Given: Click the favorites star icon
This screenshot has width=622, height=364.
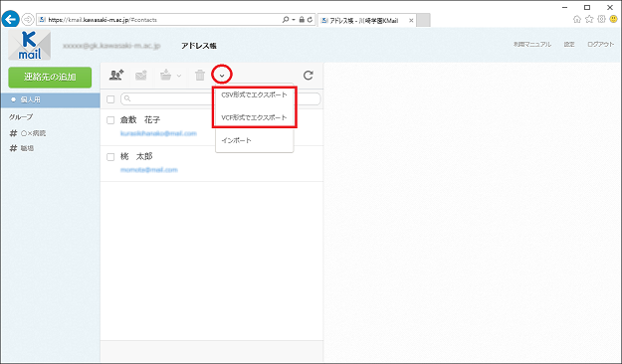Looking at the screenshot, I should click(x=589, y=19).
